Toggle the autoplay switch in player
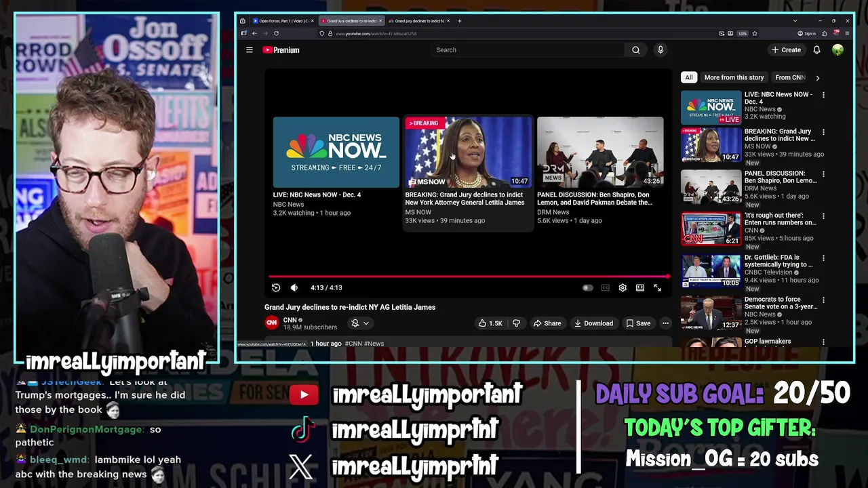 (587, 288)
